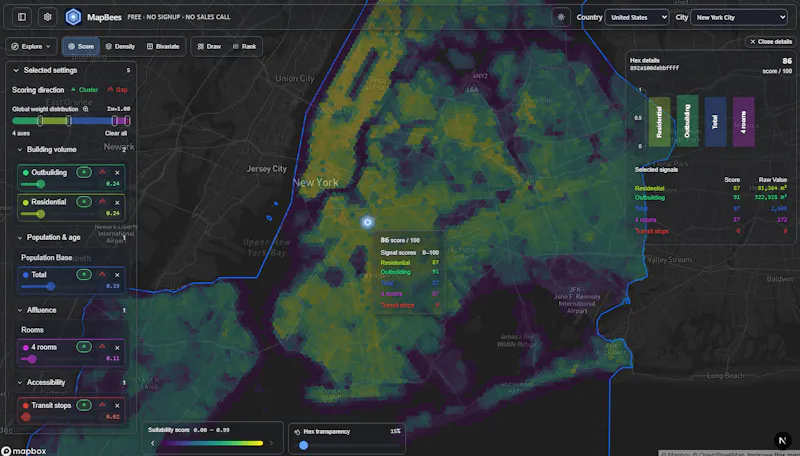Click the 4 rooms bar in hex chart

743,122
